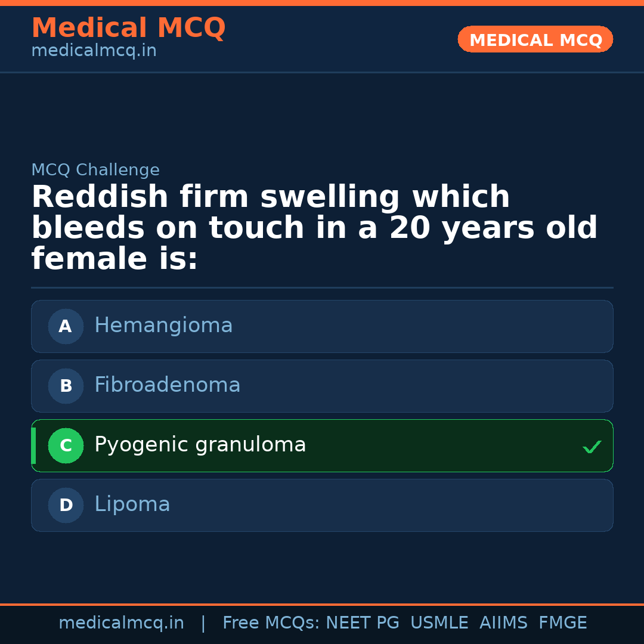
Task: Select FMGE in the footer
Action: coord(562,623)
